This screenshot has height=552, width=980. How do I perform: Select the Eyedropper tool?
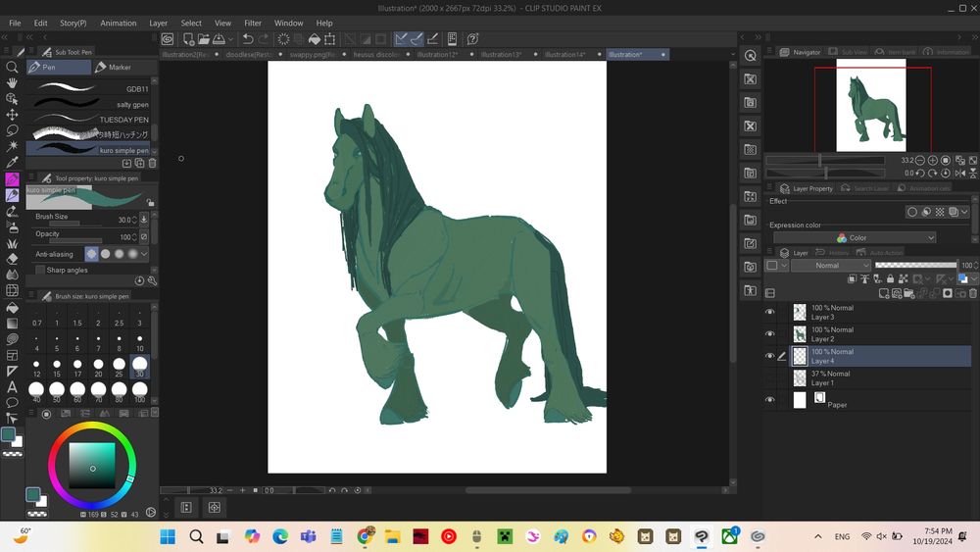(x=12, y=163)
